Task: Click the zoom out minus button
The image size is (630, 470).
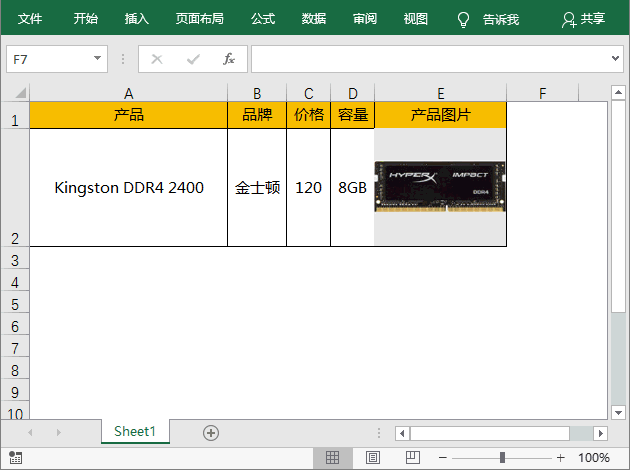Action: (443, 458)
